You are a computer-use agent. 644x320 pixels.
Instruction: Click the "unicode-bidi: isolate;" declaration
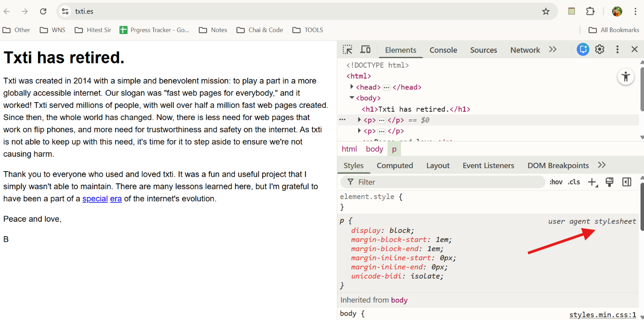[x=398, y=276]
